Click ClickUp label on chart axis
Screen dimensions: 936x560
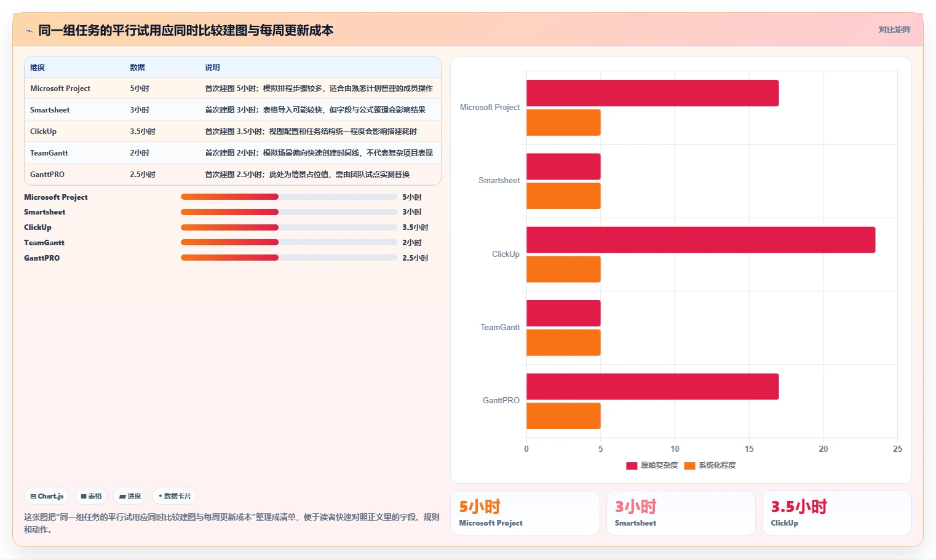(506, 254)
